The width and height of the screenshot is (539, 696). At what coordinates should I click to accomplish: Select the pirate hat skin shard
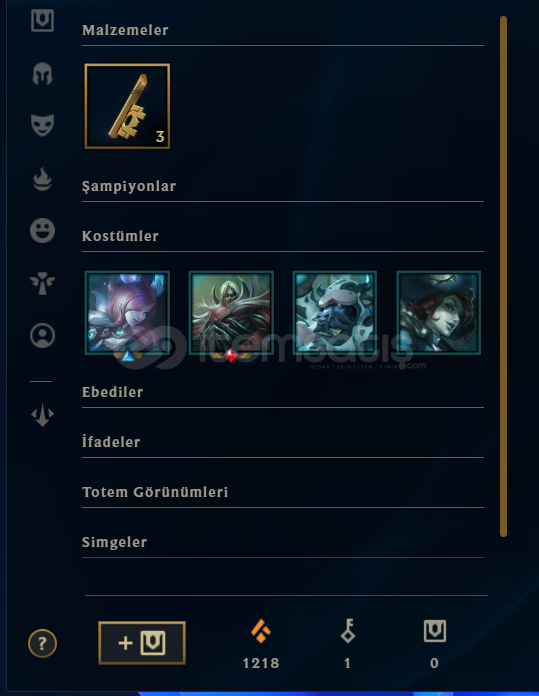439,313
